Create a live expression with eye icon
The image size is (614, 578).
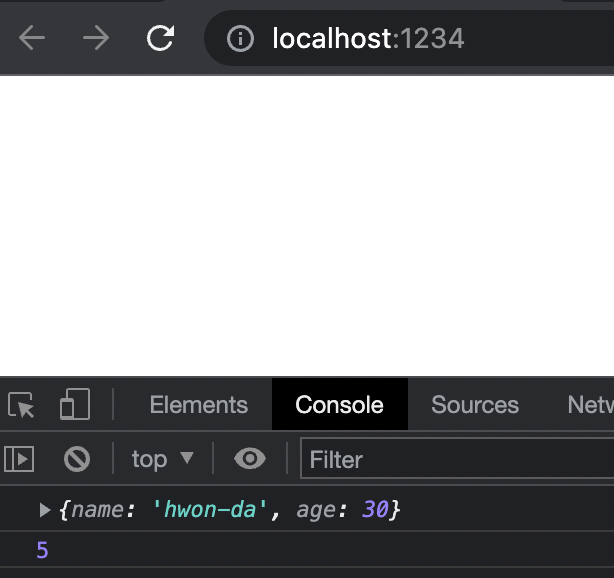click(250, 458)
